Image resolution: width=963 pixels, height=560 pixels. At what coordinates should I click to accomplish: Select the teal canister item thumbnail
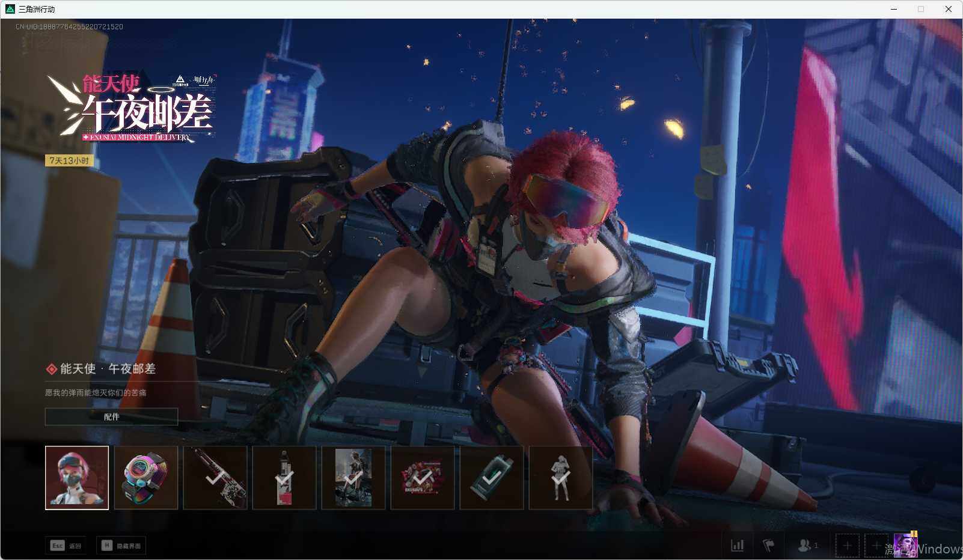pos(492,478)
